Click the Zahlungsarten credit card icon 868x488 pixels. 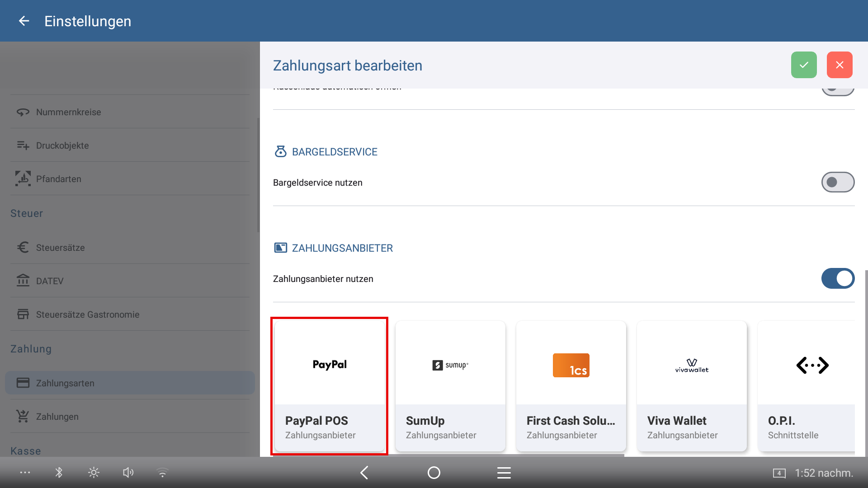coord(23,383)
